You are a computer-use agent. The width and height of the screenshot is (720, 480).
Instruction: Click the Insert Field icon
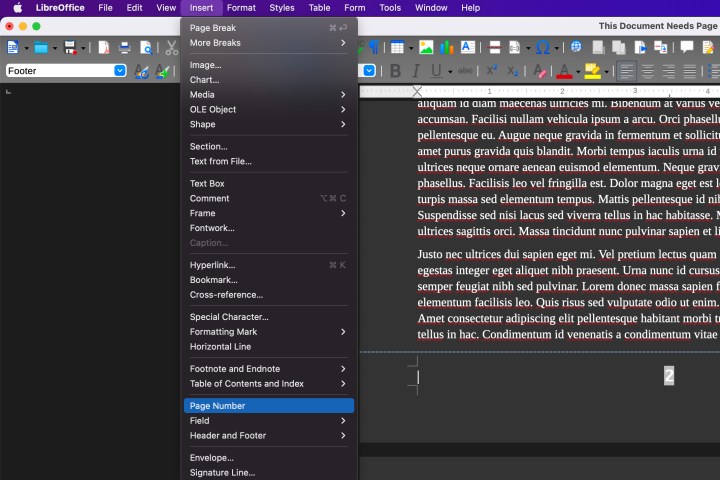(x=514, y=47)
